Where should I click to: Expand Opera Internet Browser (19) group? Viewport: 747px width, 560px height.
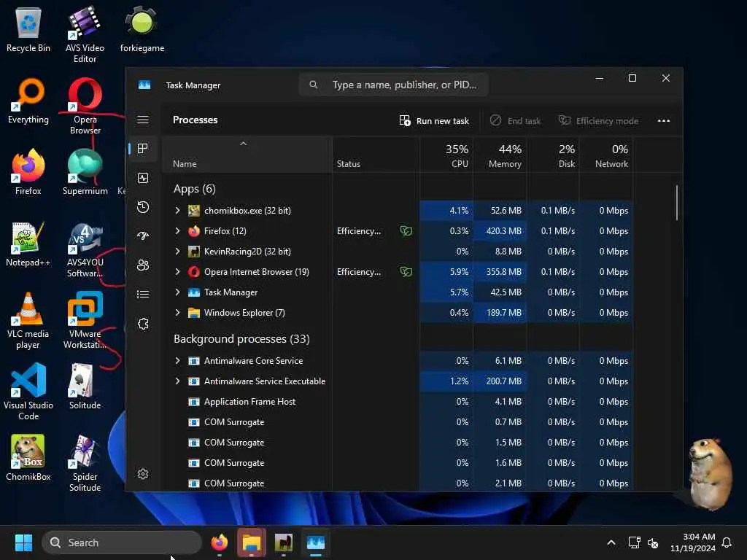pos(178,272)
